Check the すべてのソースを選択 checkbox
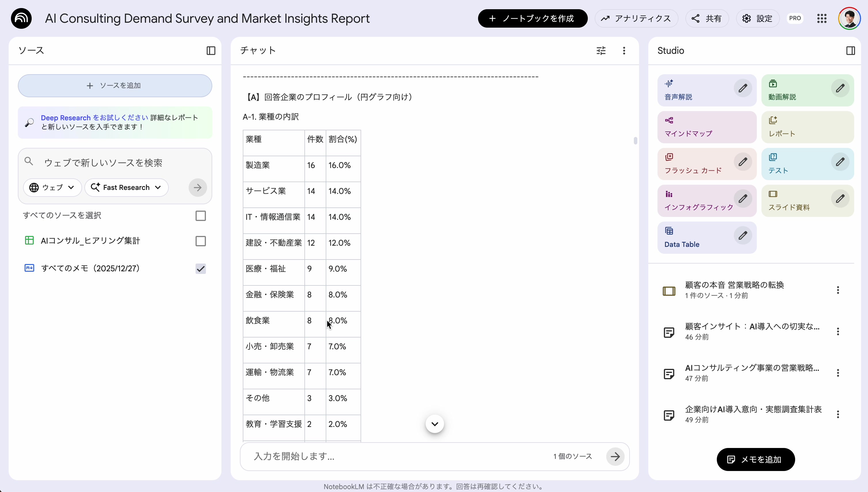868x492 pixels. click(x=200, y=216)
